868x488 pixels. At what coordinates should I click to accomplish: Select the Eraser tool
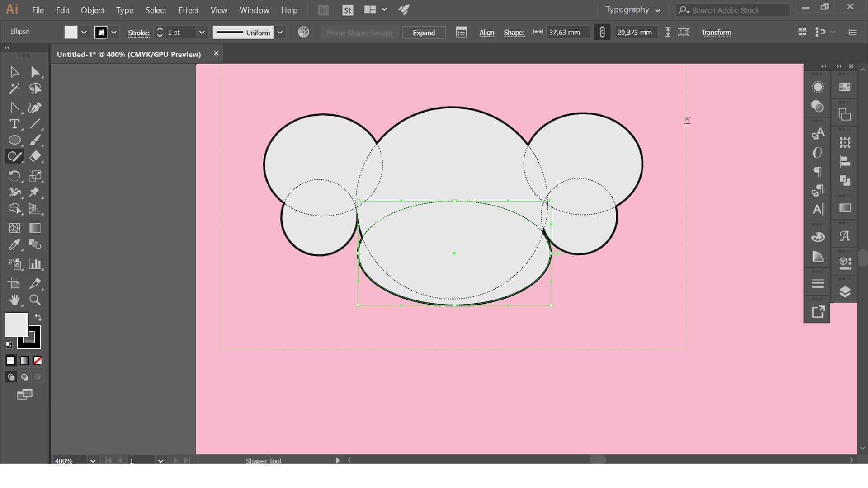point(35,156)
